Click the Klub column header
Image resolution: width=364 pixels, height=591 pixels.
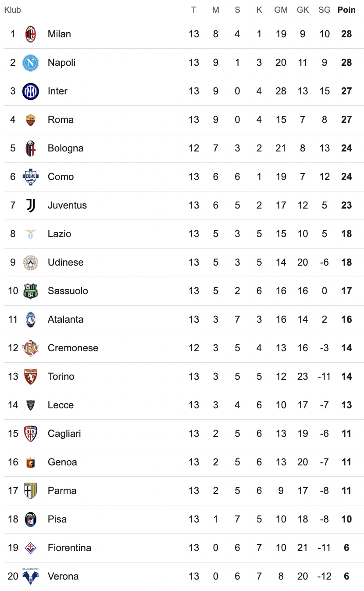pos(13,10)
